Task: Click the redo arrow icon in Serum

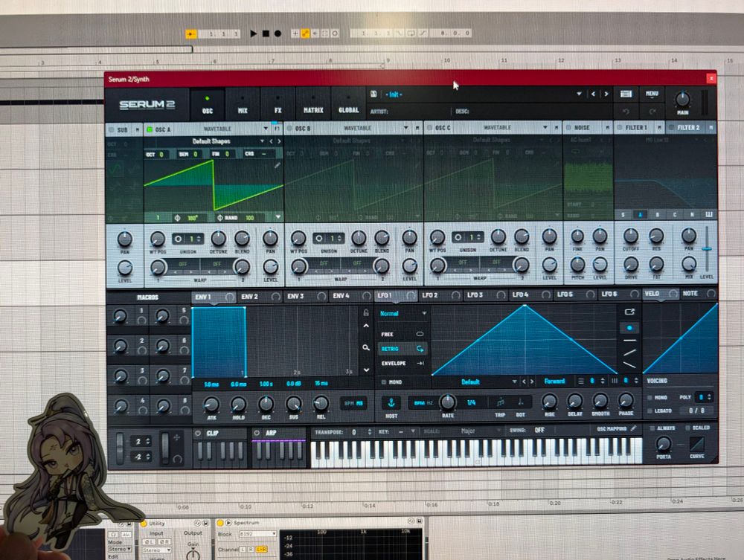Action: [x=652, y=112]
